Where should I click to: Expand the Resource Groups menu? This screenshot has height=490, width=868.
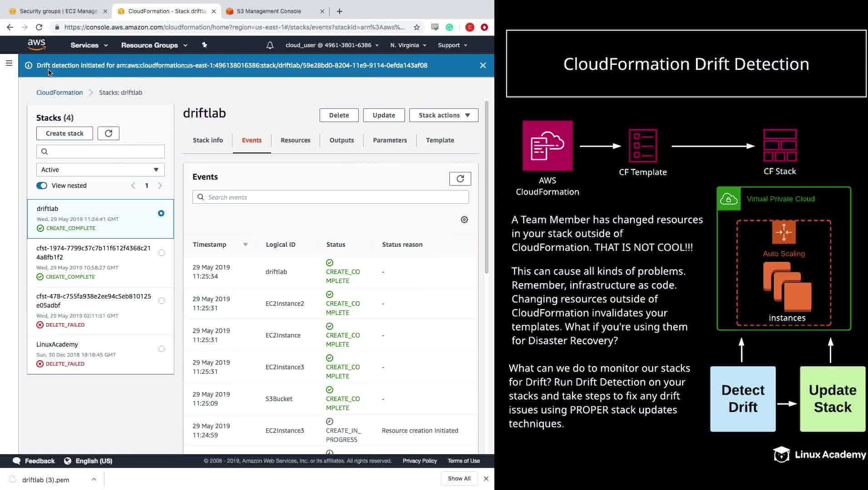(x=154, y=45)
